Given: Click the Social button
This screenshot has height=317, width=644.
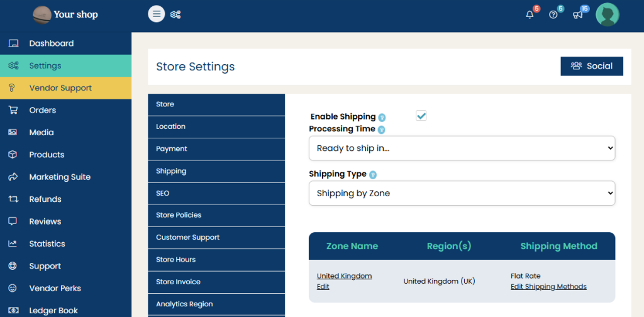Looking at the screenshot, I should [591, 66].
